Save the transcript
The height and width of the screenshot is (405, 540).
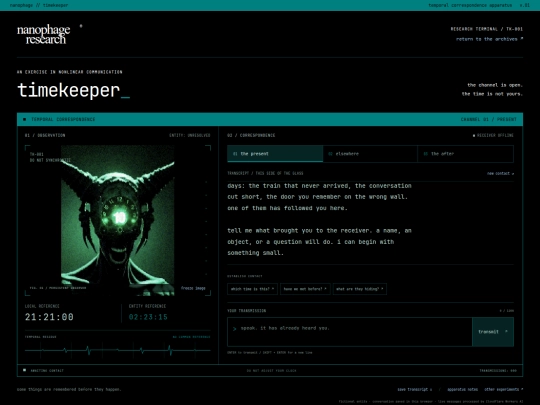point(415,390)
